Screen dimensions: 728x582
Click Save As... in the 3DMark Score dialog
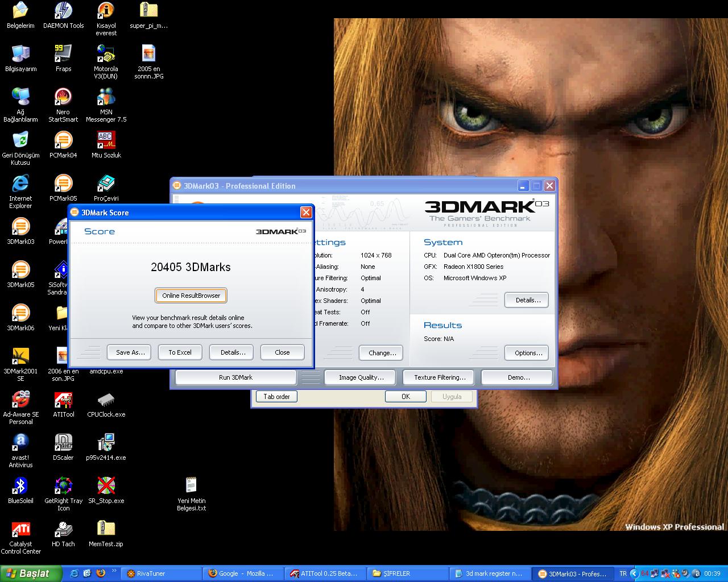130,352
